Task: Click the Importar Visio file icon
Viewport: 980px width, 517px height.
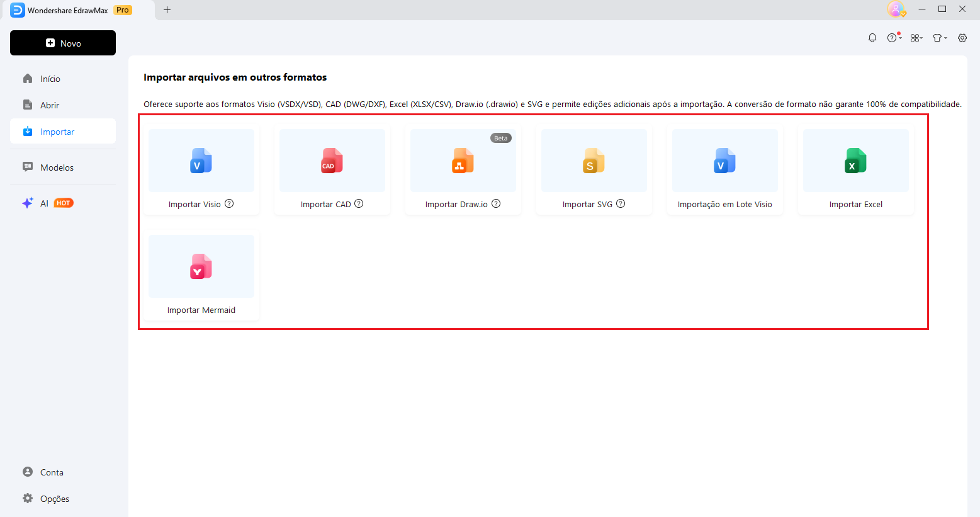Action: [x=201, y=161]
